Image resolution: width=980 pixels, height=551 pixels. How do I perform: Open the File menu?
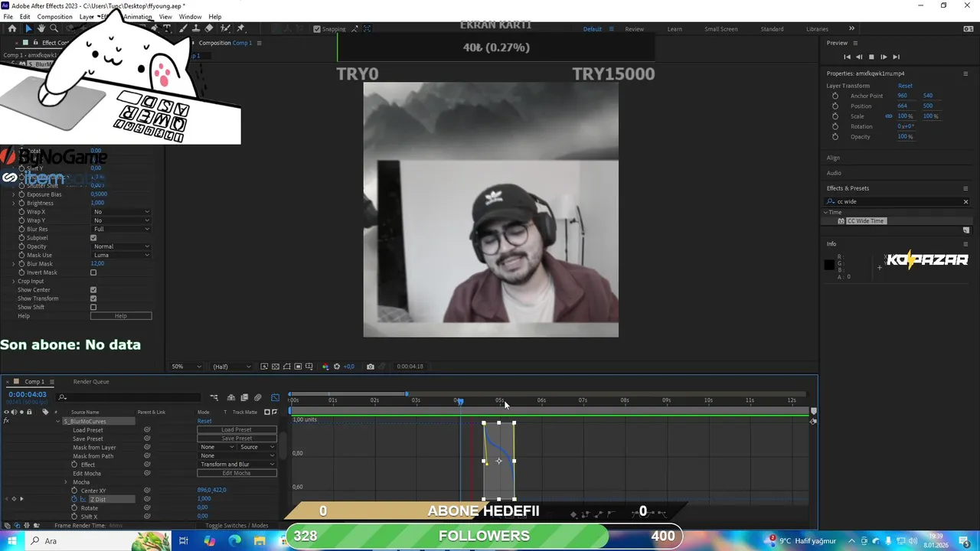tap(8, 17)
